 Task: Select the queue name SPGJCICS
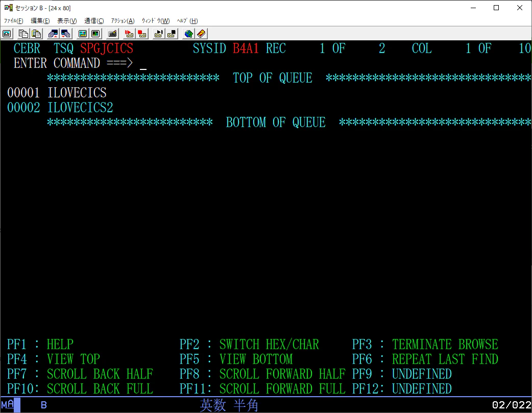107,48
